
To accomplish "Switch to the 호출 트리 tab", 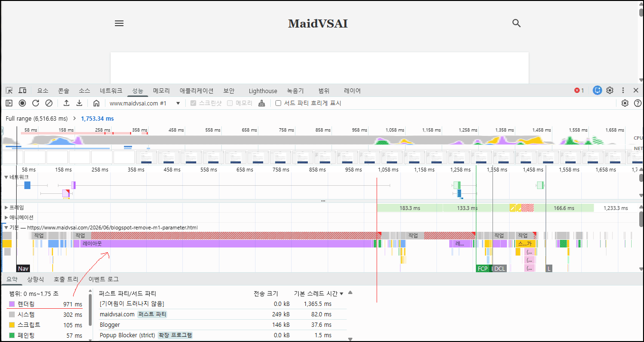I will [x=66, y=279].
